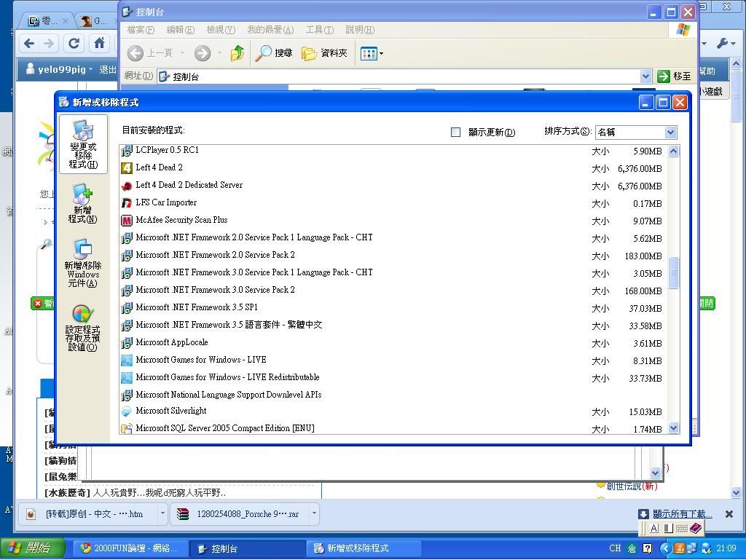Click the 移至 go button
Image resolution: width=746 pixels, height=560 pixels.
coord(674,76)
